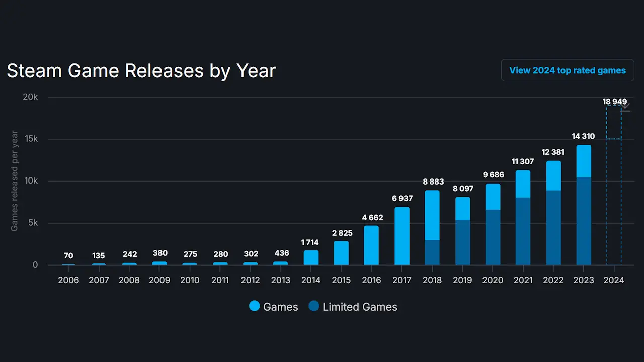Click the dark blue Limited Games legend dot
The height and width of the screenshot is (362, 644).
tap(314, 306)
